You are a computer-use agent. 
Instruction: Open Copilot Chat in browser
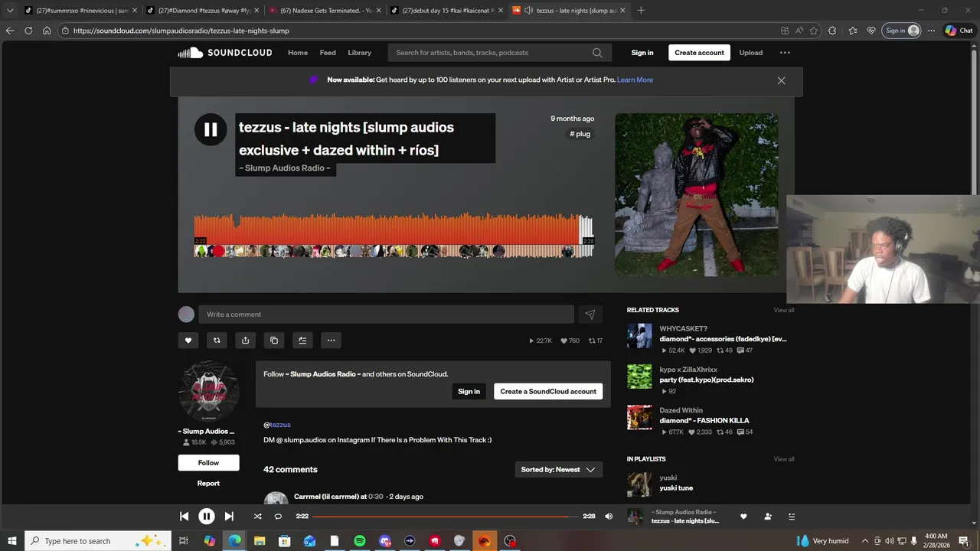[959, 31]
